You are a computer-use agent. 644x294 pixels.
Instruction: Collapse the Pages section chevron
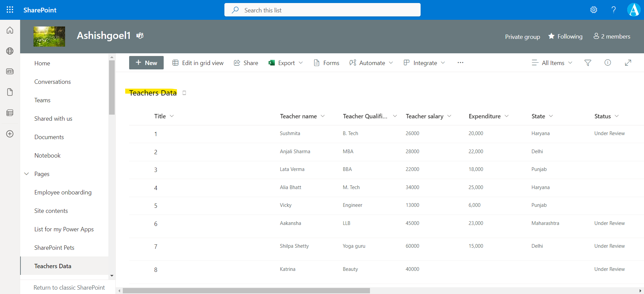click(26, 174)
